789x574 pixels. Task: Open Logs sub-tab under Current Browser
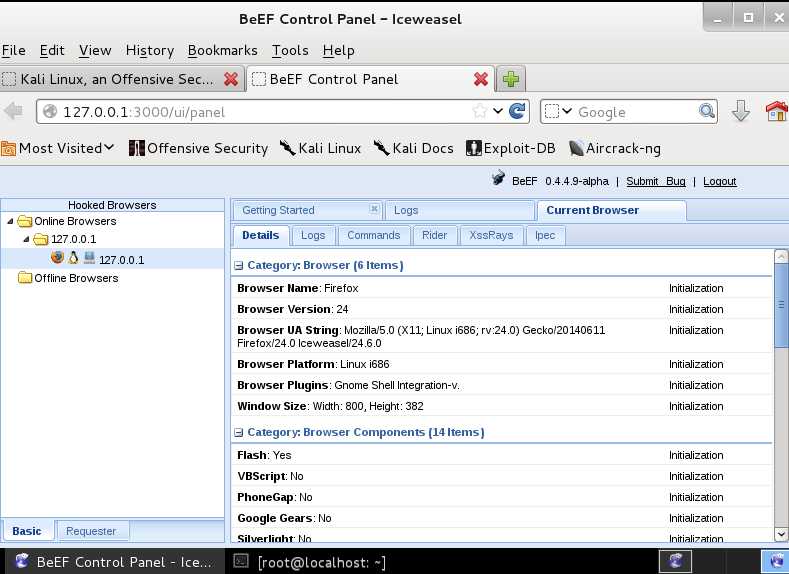coord(313,235)
